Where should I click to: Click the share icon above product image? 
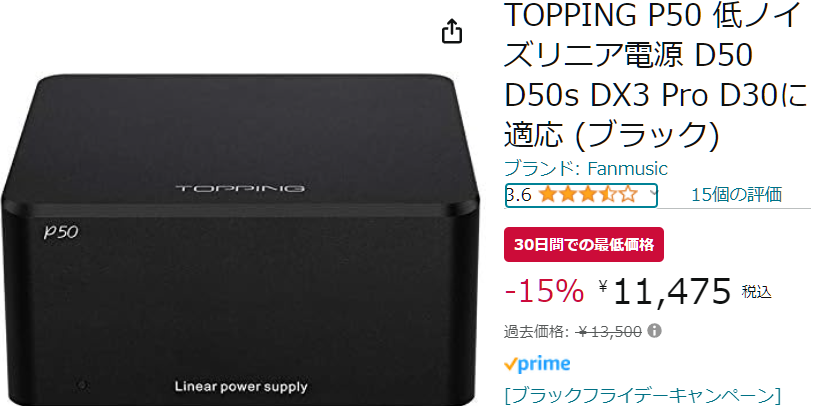pyautogui.click(x=451, y=32)
